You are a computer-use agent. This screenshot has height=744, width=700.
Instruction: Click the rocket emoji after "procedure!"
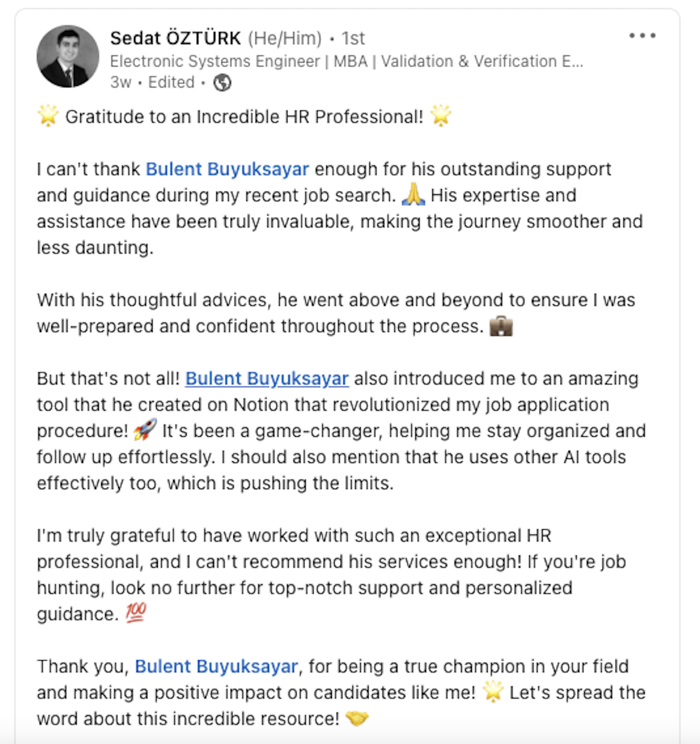point(145,430)
